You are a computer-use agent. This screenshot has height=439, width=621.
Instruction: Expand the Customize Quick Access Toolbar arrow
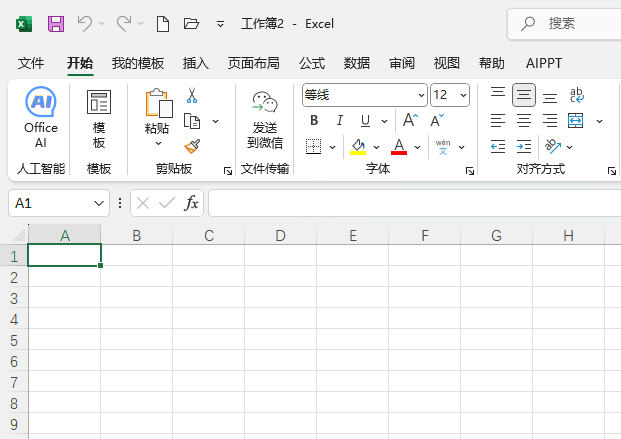click(x=221, y=24)
